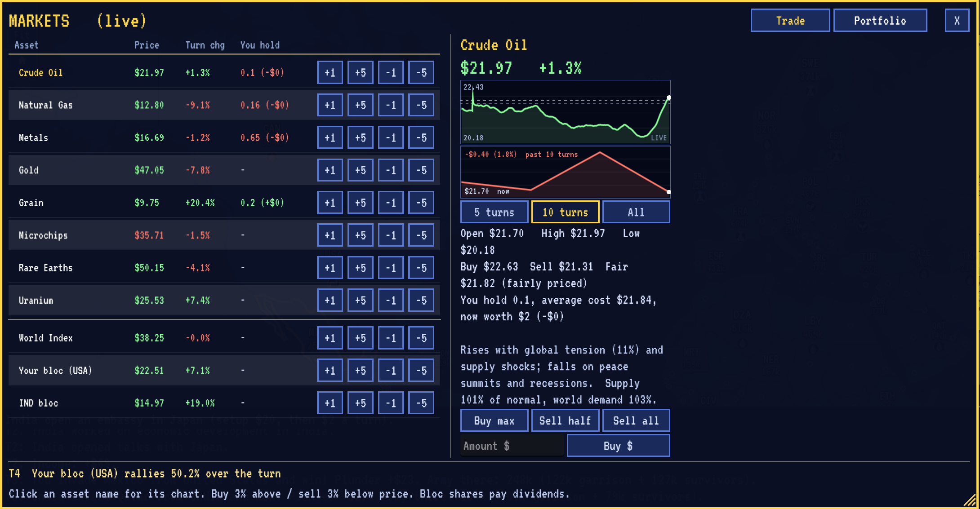View the Gold asset chart
Screen dimensions: 980x509
28,170
